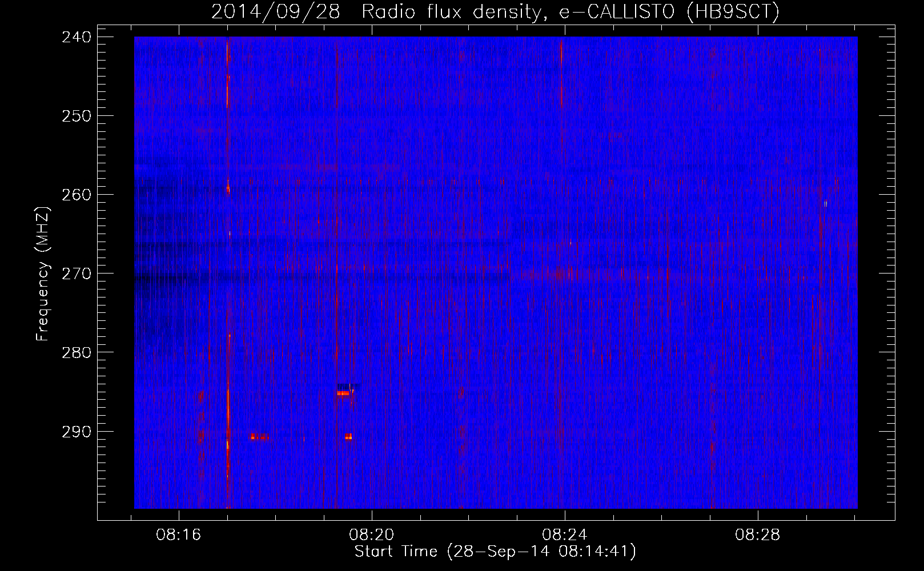Viewport: 924px width, 571px height.
Task: Click the 260 frequency tick label
Action: [x=76, y=195]
